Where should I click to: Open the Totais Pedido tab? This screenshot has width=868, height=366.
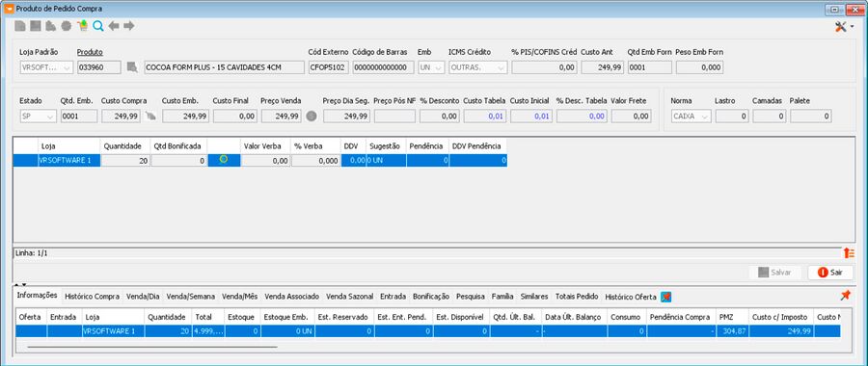[x=577, y=297]
